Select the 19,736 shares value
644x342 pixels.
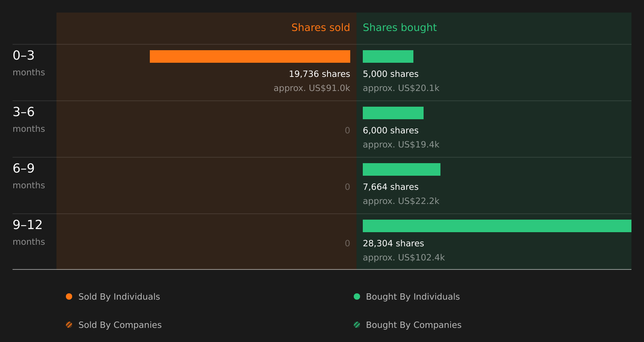[319, 74]
